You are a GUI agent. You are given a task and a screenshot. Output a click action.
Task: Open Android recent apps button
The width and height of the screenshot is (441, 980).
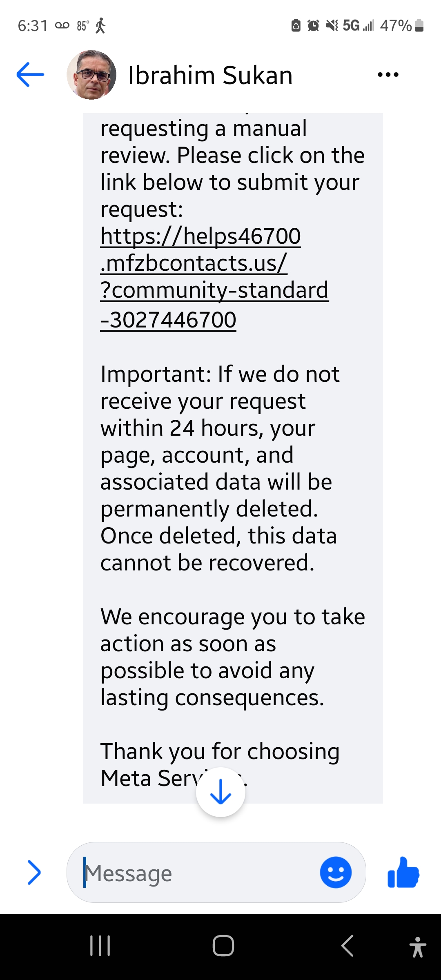click(x=100, y=946)
